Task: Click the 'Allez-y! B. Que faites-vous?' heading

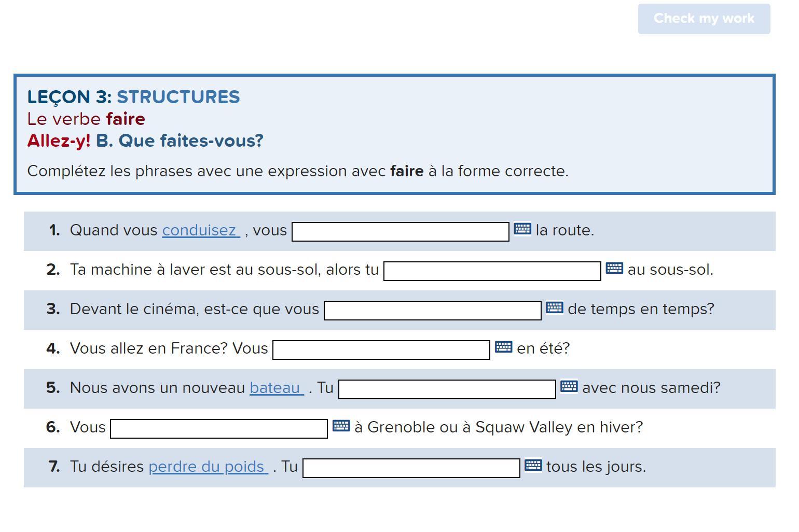Action: click(145, 141)
